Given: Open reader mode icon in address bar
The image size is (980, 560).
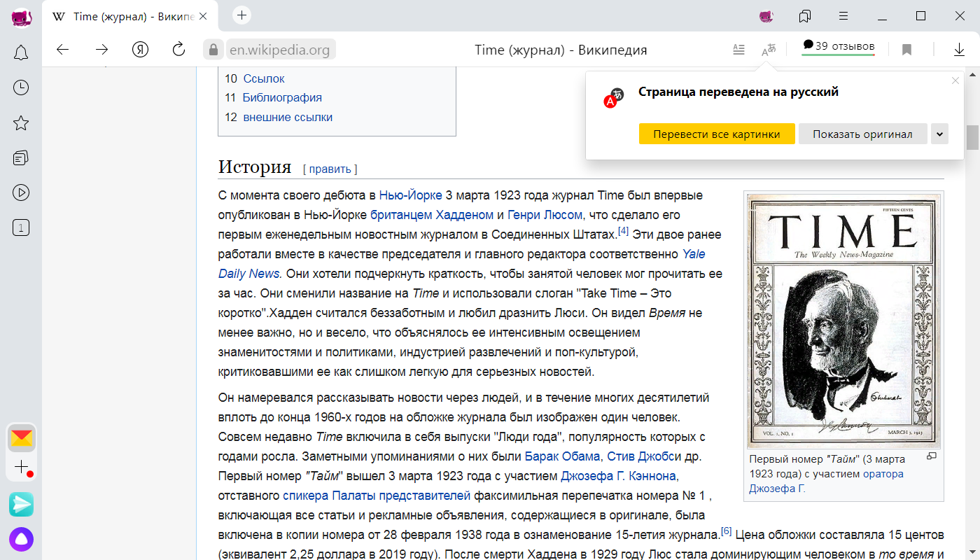Looking at the screenshot, I should (738, 50).
